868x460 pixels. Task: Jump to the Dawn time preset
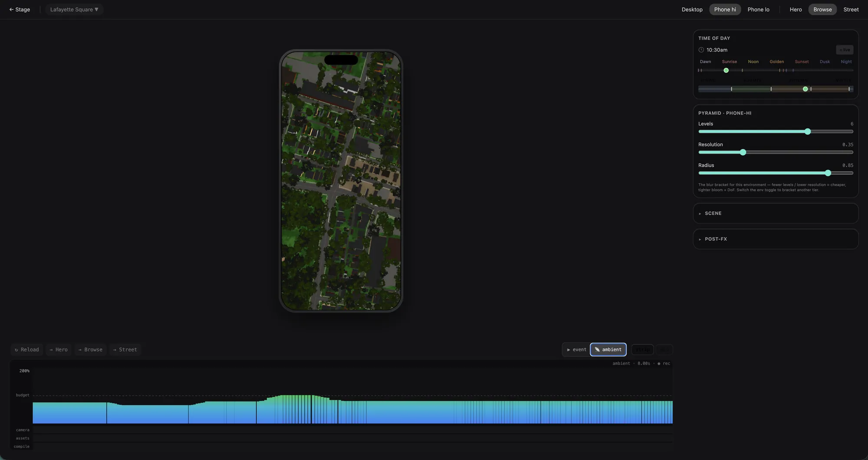click(x=705, y=62)
